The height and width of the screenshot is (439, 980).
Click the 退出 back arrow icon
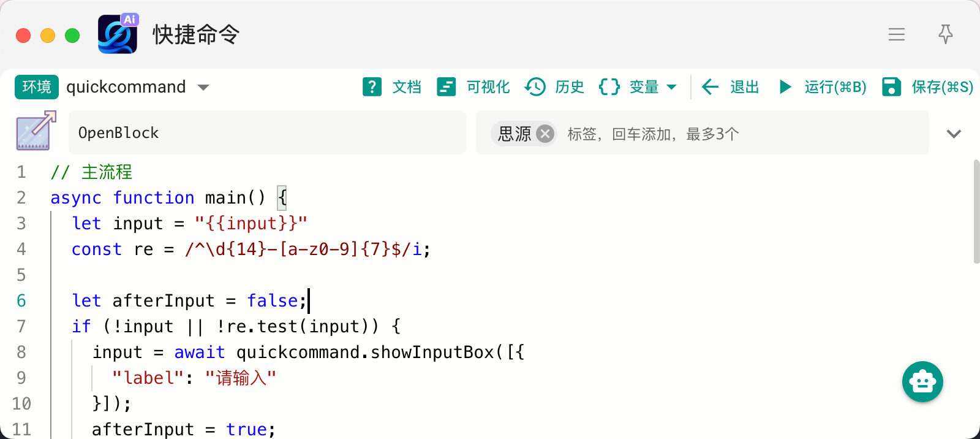[x=710, y=87]
